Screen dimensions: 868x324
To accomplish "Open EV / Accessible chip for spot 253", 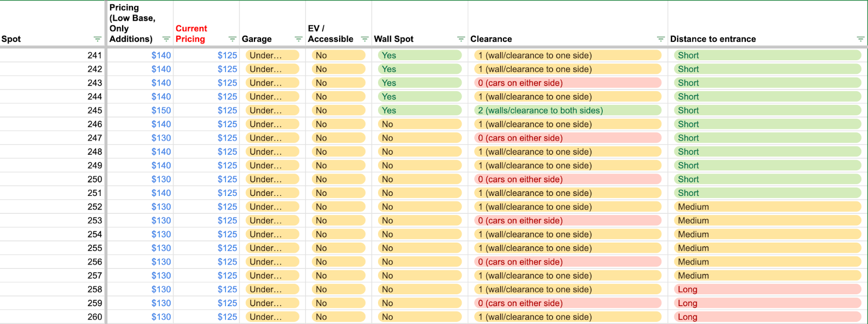I will tap(339, 220).
